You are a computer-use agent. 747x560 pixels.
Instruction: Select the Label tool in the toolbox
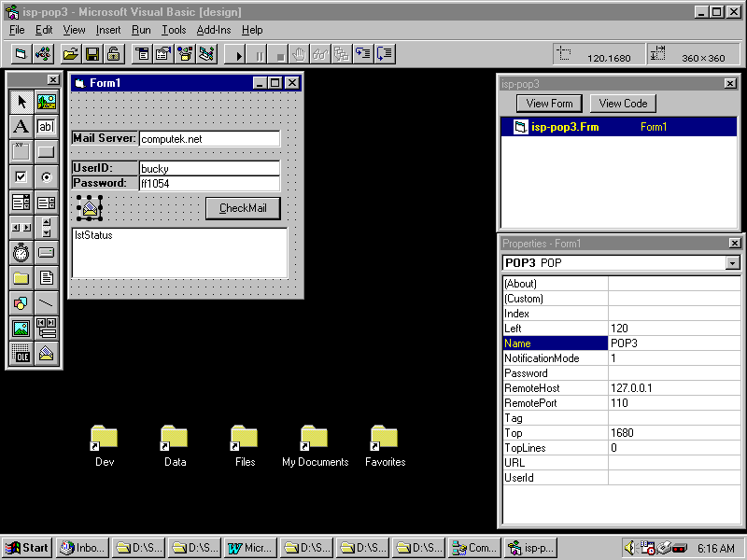tap(21, 127)
